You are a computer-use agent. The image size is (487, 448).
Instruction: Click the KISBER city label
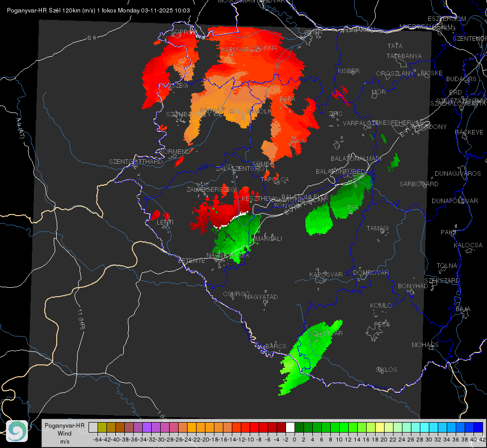(x=349, y=71)
